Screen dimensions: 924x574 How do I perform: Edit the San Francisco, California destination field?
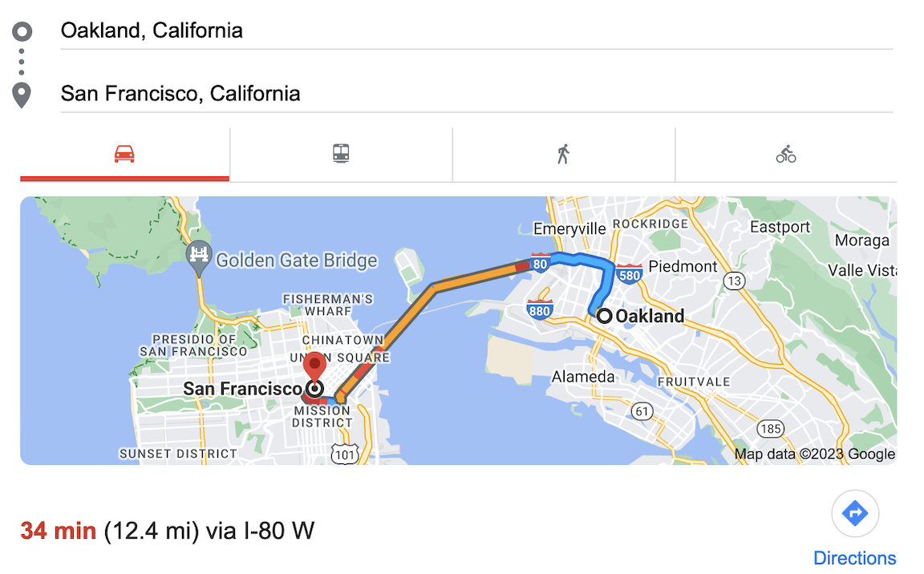click(x=476, y=94)
